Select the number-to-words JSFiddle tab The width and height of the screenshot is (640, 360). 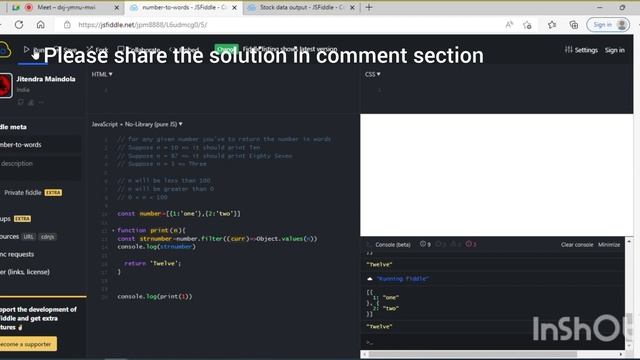(184, 7)
